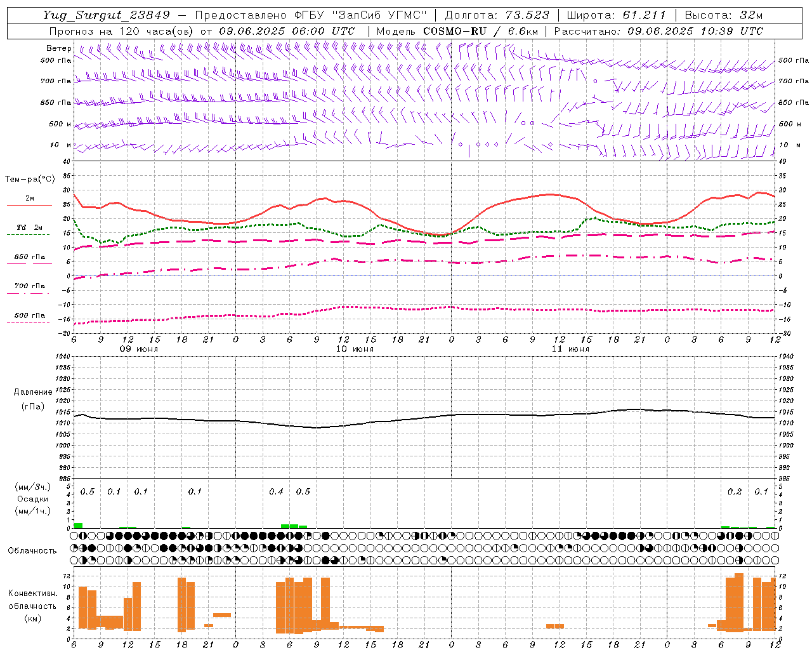Click the Модель COSMO-RU / 6.6км label
812x650 pixels.
pos(457,31)
